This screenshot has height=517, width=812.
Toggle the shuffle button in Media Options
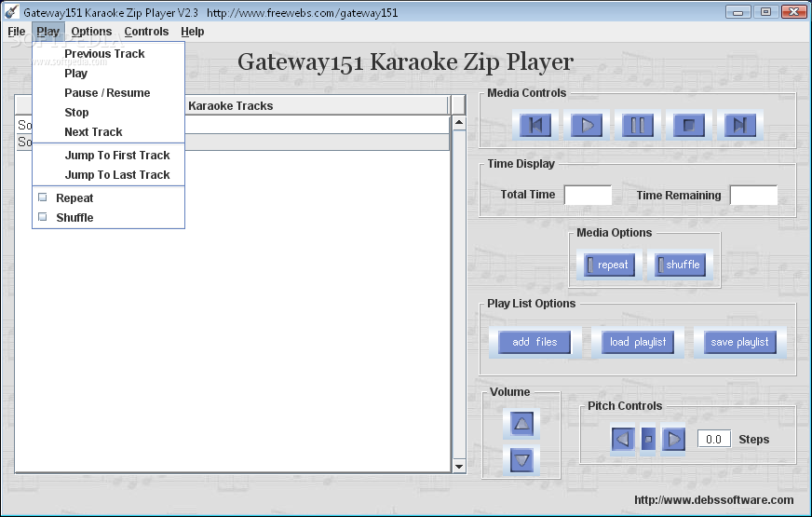click(680, 265)
